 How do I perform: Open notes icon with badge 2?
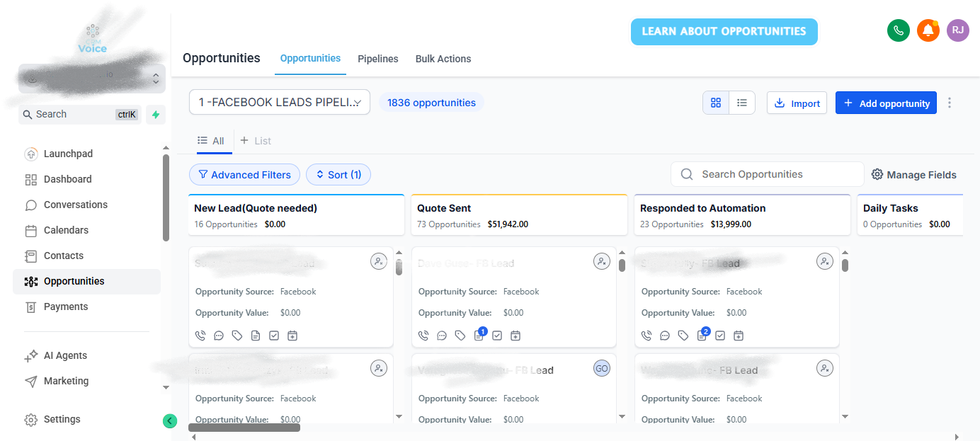(x=702, y=335)
